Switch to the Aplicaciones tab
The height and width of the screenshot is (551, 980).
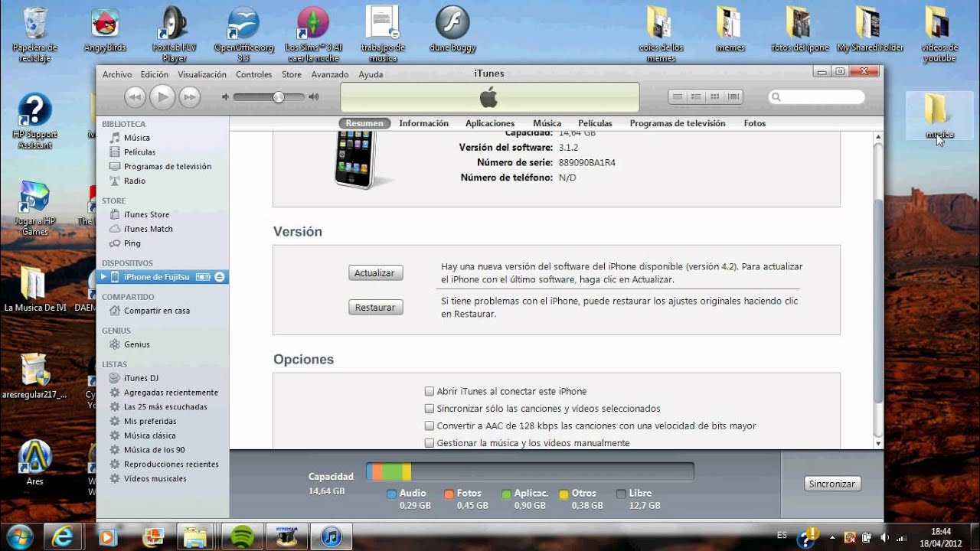tap(490, 123)
